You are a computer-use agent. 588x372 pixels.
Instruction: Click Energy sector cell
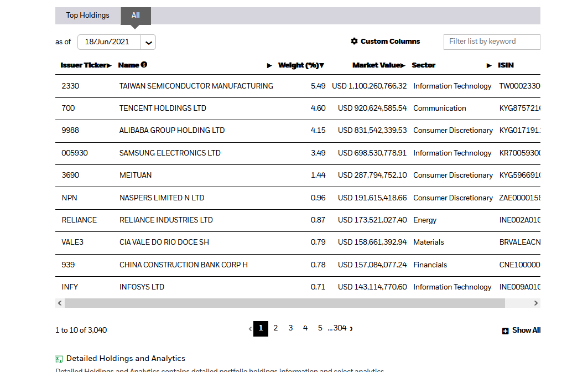click(425, 220)
